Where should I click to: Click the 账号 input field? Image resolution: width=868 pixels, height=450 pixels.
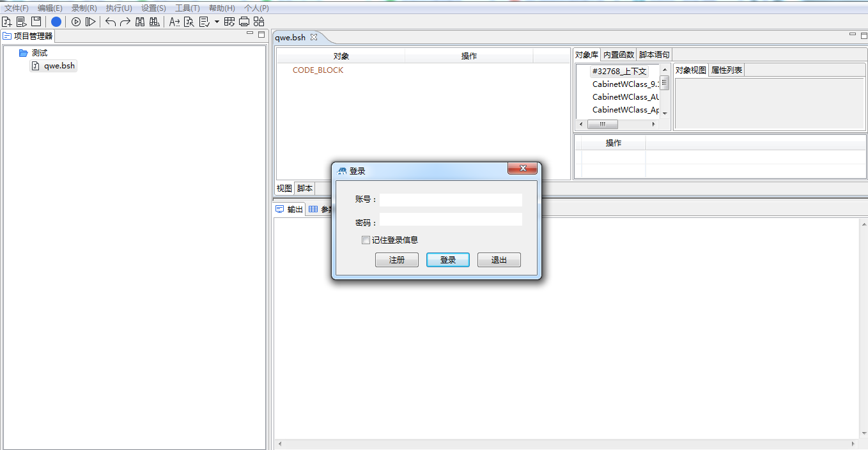tap(451, 200)
